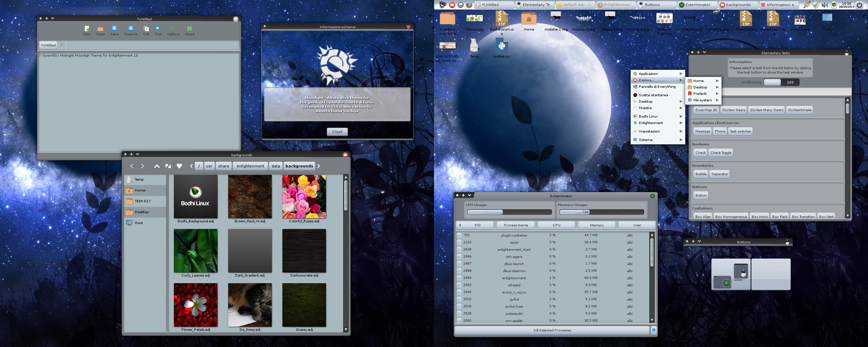Screen dimensions: 868x347
Task: Go up one directory in file manager
Action: (157, 166)
